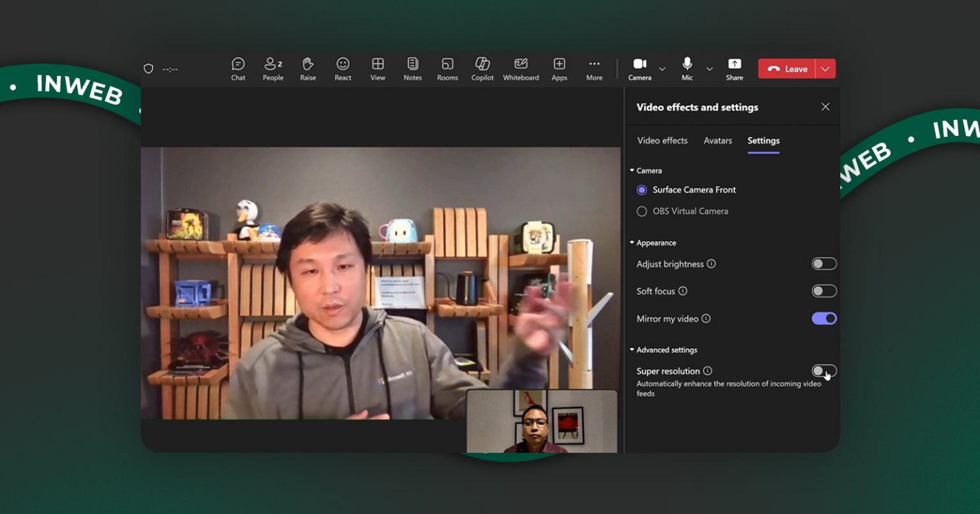Leave the meeting
Image resolution: width=980 pixels, height=514 pixels.
click(x=787, y=69)
